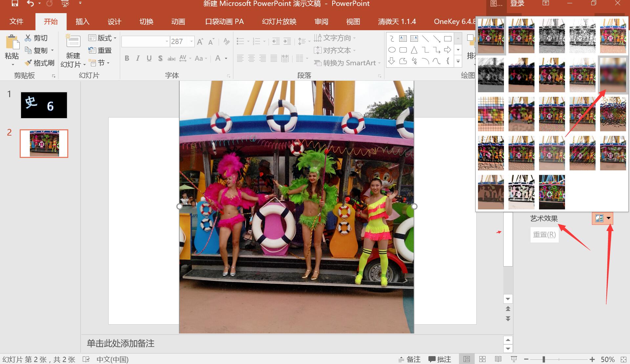Image resolution: width=630 pixels, height=364 pixels.
Task: Expand the shapes gallery More arrow
Action: pyautogui.click(x=458, y=61)
